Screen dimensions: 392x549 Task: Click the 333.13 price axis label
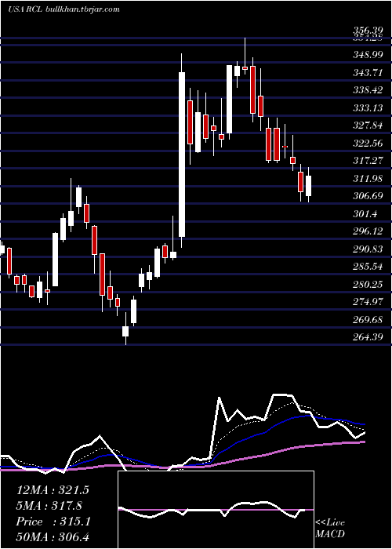pos(368,108)
